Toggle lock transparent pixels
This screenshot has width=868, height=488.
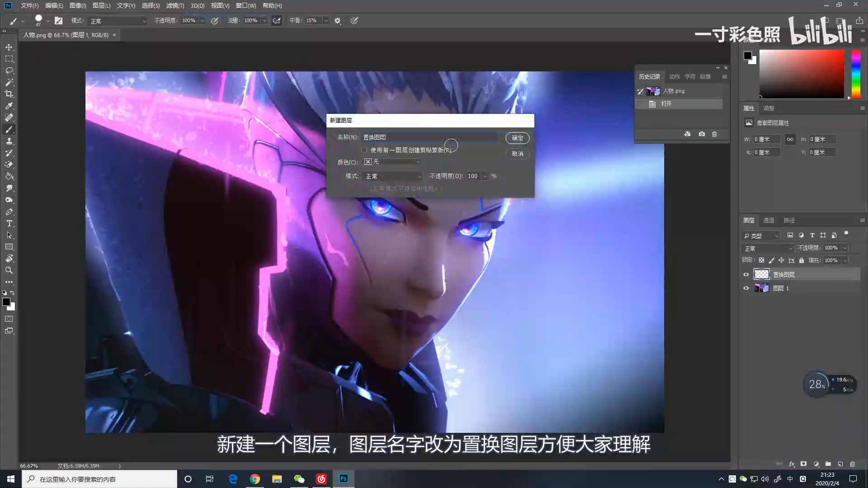point(761,260)
